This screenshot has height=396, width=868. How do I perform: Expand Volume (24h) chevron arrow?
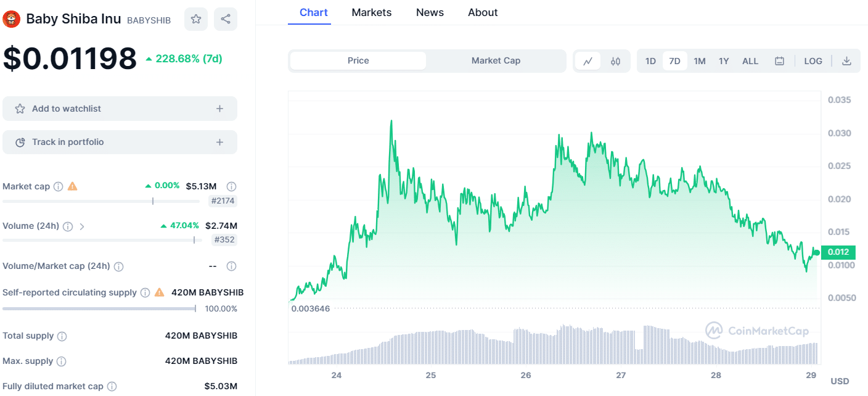click(82, 226)
